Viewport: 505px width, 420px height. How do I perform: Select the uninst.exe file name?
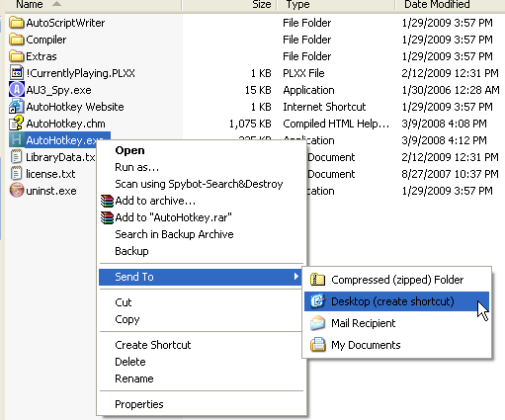pos(51,191)
